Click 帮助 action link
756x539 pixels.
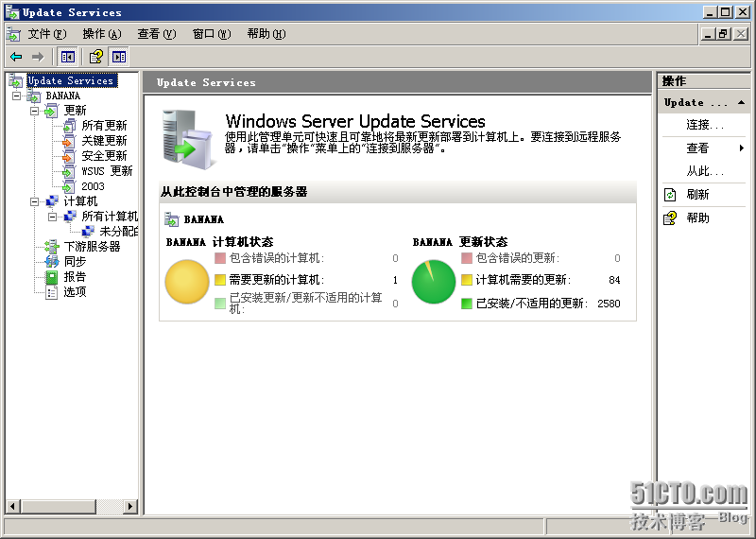pyautogui.click(x=697, y=218)
